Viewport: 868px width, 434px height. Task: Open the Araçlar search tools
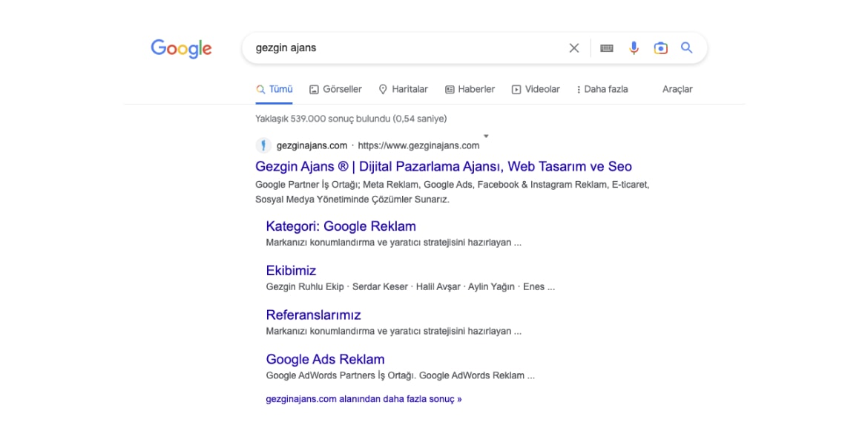(677, 89)
